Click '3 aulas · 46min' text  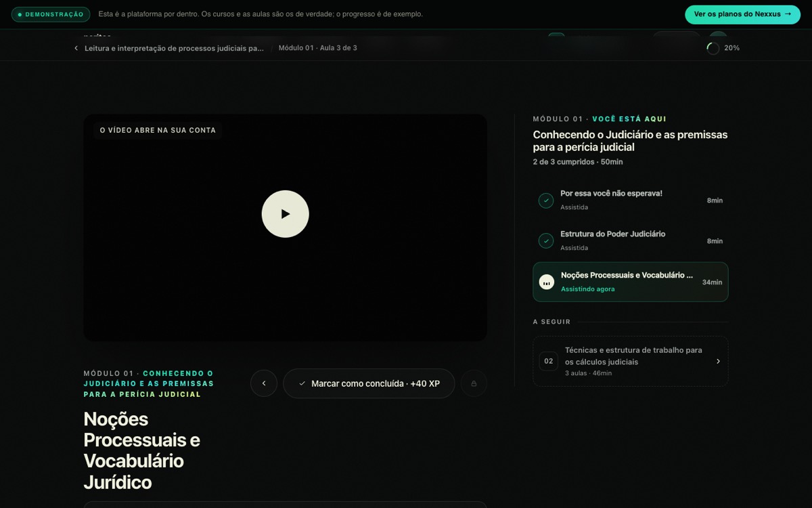pyautogui.click(x=588, y=373)
